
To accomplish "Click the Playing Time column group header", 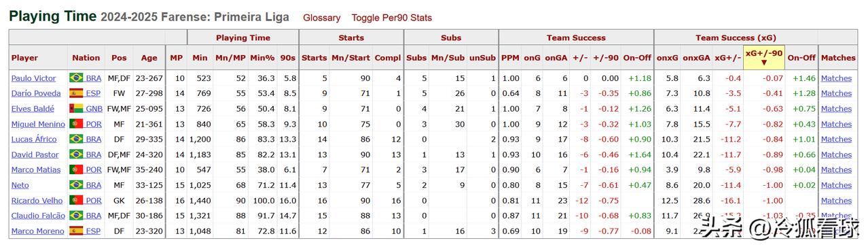I will pyautogui.click(x=243, y=38).
